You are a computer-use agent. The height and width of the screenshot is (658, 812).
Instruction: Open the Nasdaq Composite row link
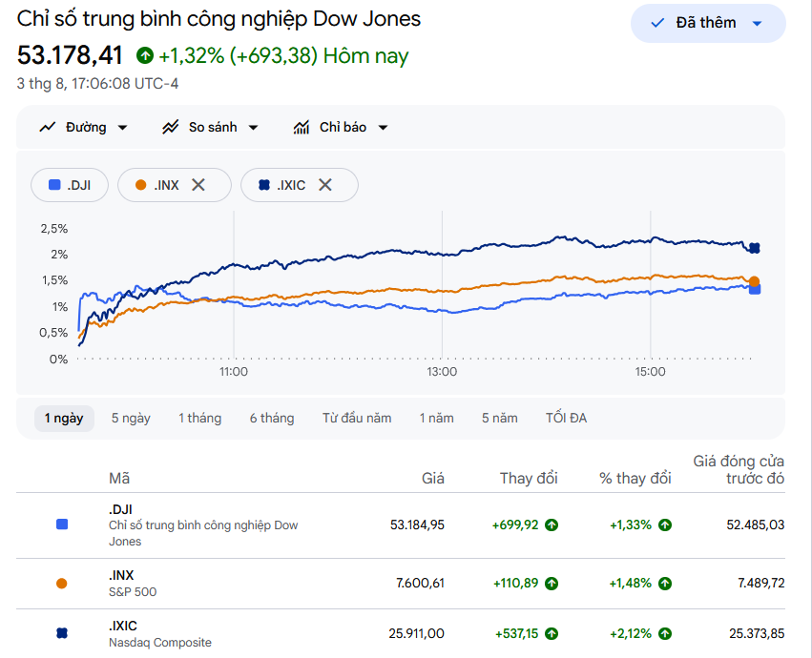click(x=160, y=634)
